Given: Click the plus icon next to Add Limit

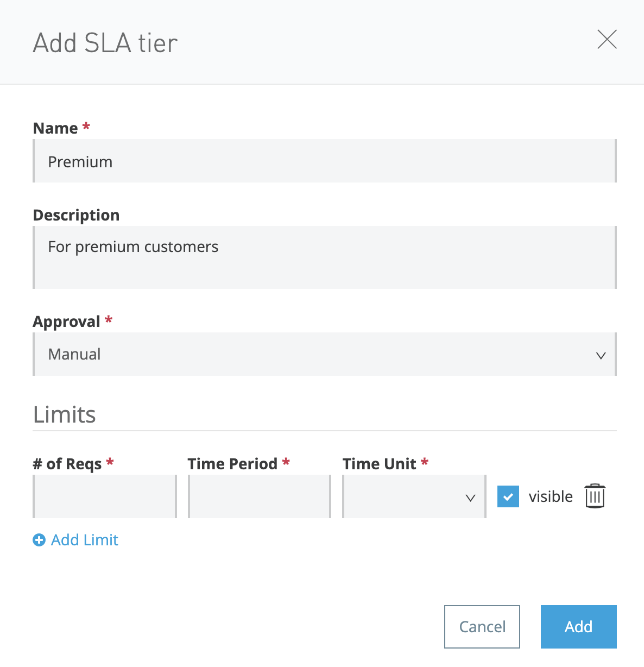Looking at the screenshot, I should pos(39,540).
